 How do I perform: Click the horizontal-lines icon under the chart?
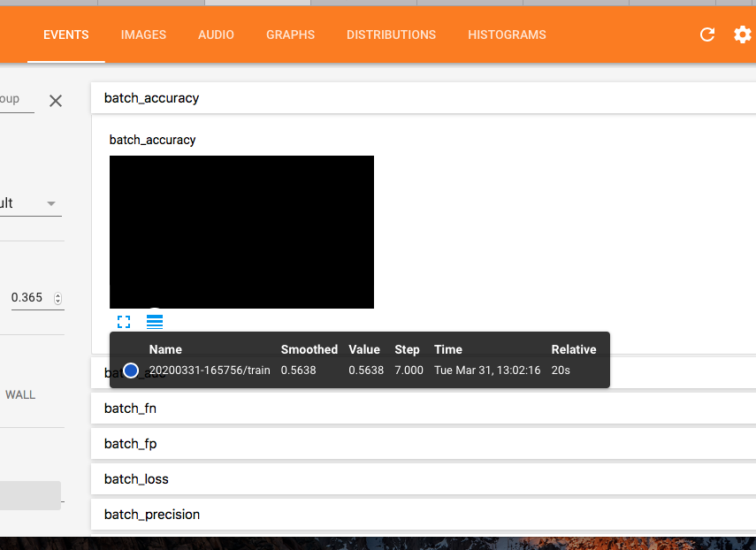click(x=154, y=321)
